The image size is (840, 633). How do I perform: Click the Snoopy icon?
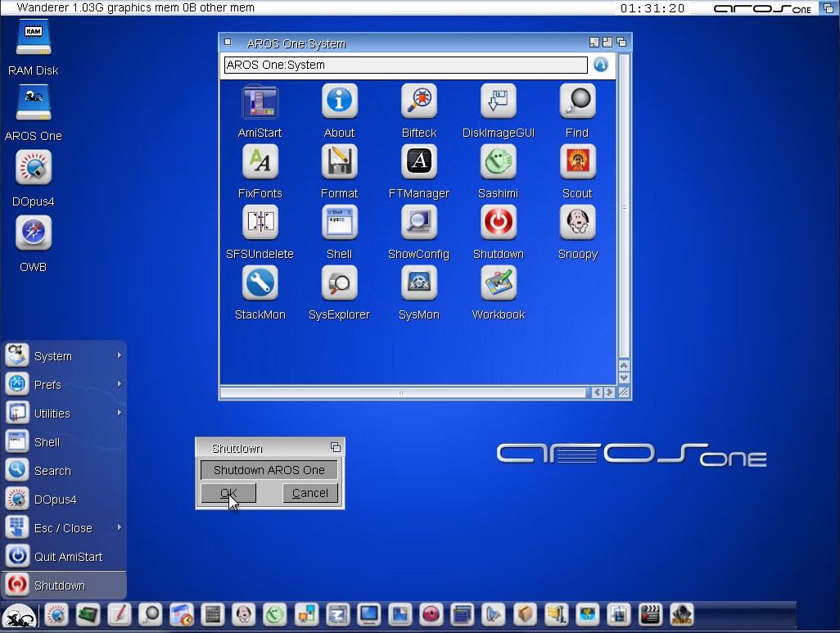(x=577, y=223)
